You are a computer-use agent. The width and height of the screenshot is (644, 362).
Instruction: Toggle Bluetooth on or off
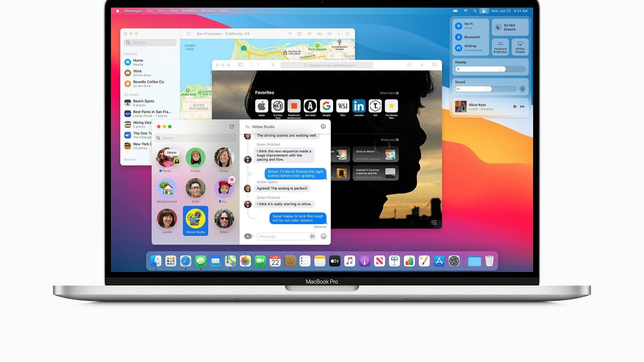(459, 37)
